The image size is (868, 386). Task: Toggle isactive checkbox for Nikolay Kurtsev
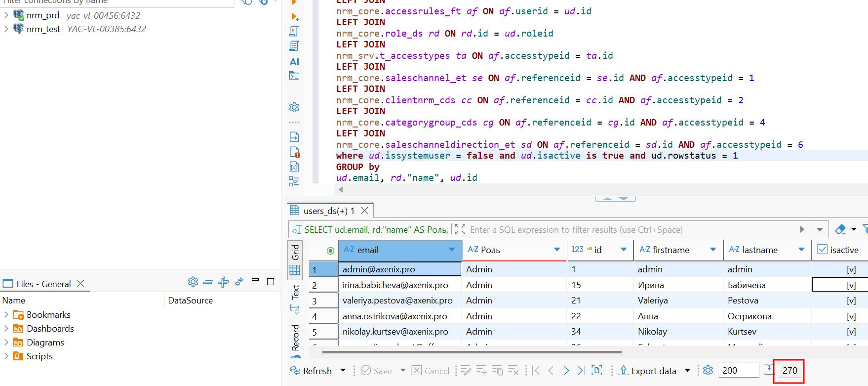coord(851,332)
